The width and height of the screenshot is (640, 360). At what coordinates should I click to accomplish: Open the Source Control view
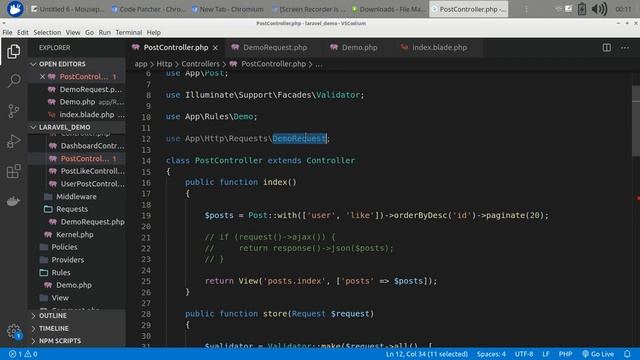pos(13,111)
